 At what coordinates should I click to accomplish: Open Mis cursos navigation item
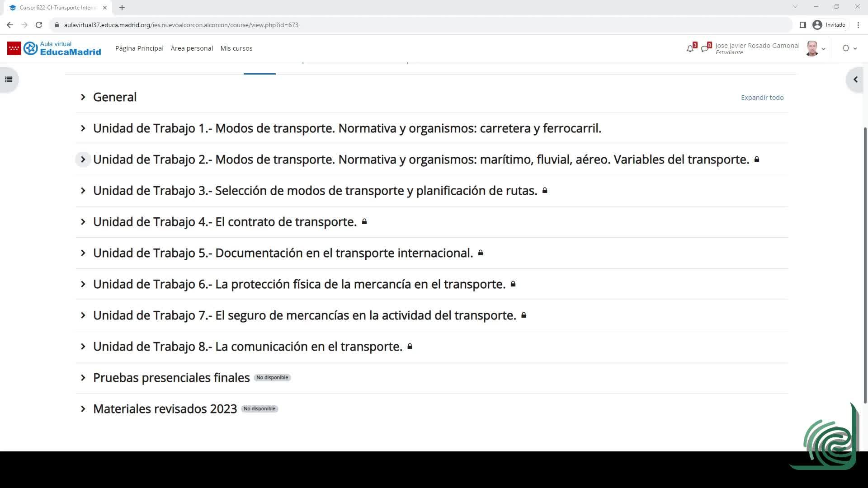(236, 48)
